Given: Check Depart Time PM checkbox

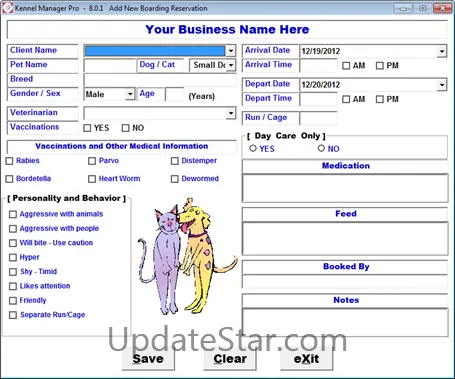Looking at the screenshot, I should point(380,99).
